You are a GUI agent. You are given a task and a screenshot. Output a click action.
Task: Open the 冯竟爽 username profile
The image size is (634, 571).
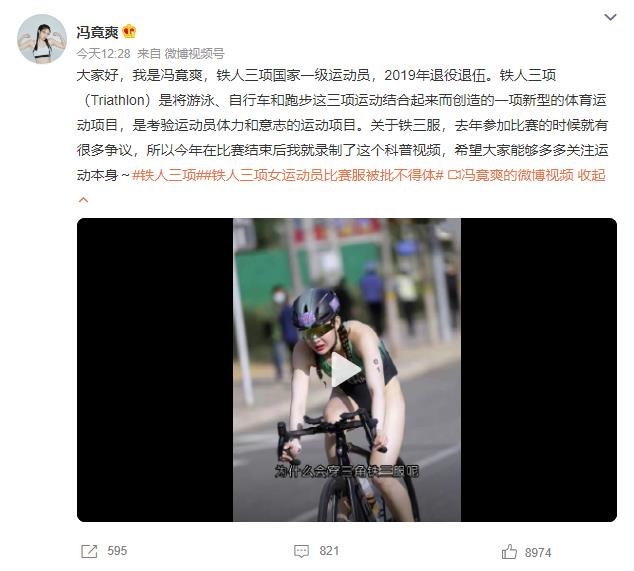(97, 32)
